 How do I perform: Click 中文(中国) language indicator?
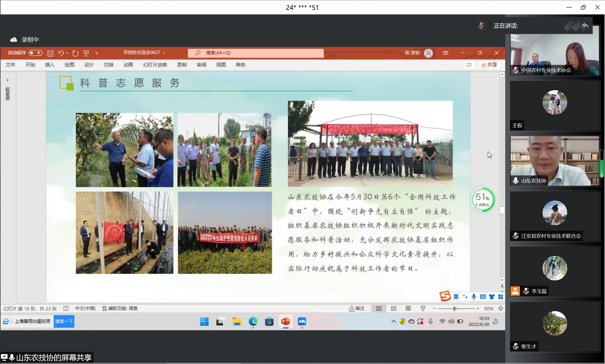pos(85,308)
